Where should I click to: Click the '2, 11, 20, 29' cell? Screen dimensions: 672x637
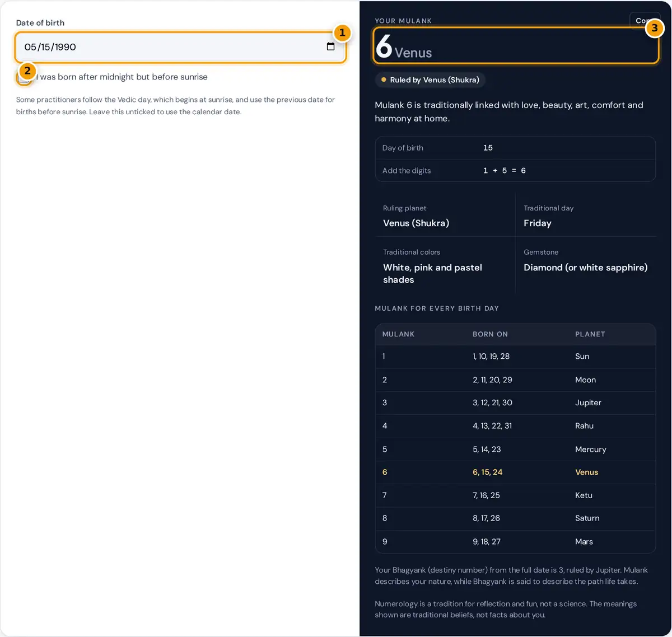pyautogui.click(x=492, y=380)
